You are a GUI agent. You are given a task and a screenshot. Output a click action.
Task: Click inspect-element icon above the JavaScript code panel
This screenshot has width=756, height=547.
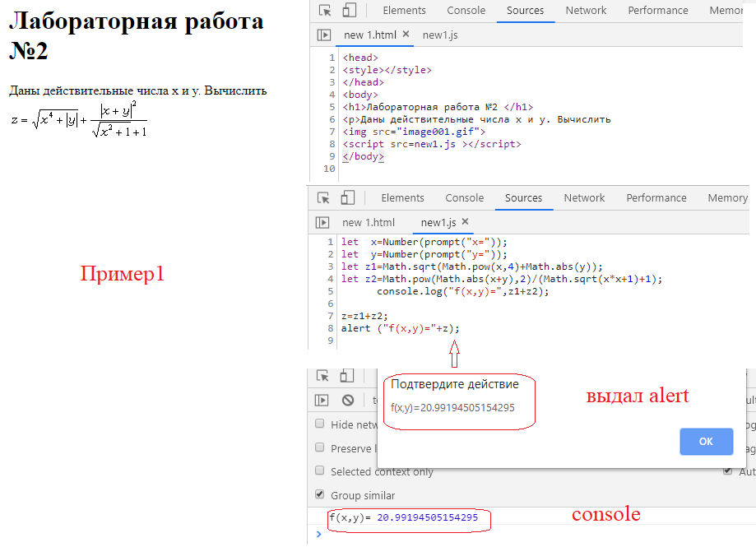click(324, 198)
